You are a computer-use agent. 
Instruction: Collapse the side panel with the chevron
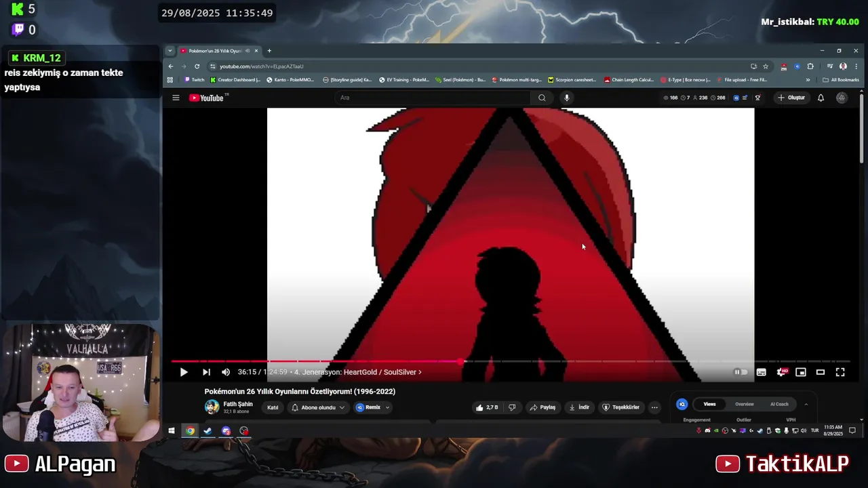point(806,404)
